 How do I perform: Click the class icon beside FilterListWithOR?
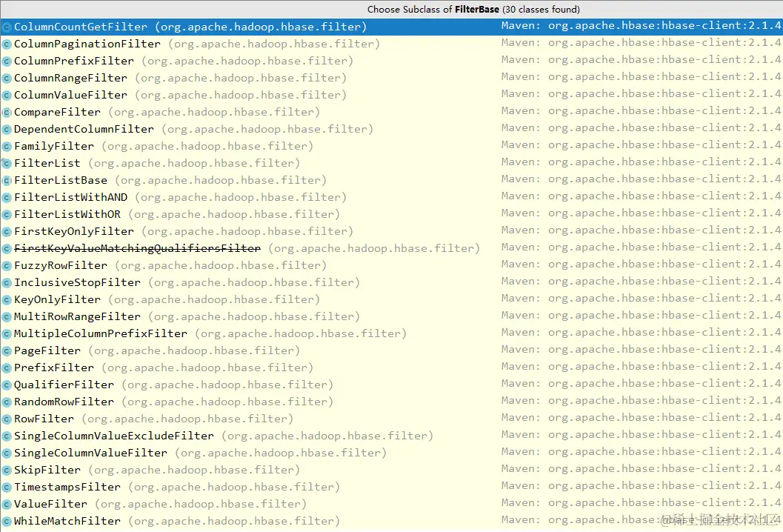(x=7, y=214)
